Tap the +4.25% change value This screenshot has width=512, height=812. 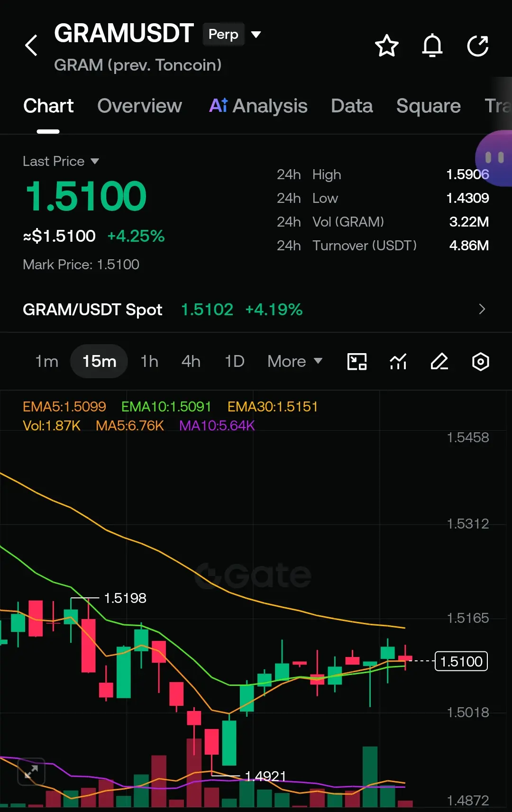(136, 236)
